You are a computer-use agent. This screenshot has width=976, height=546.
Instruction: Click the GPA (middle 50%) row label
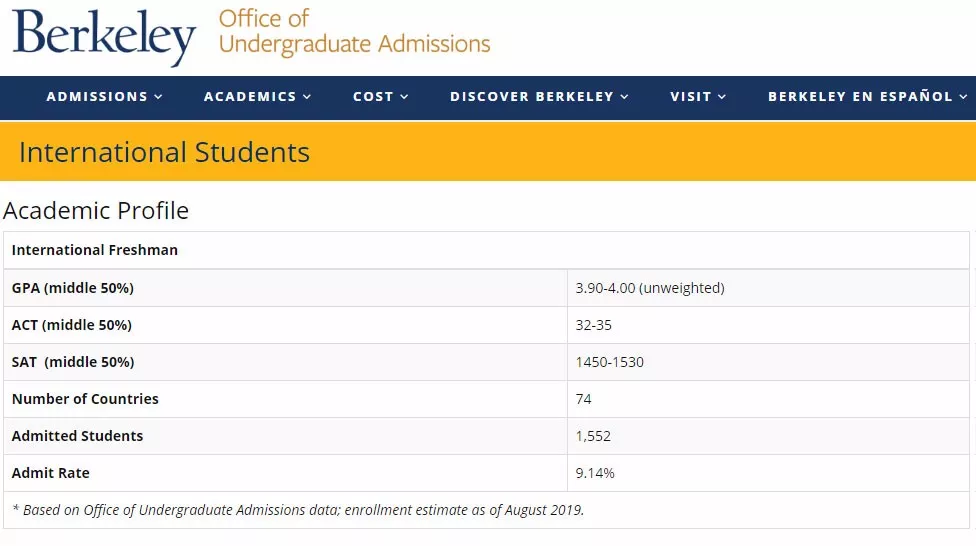(73, 288)
